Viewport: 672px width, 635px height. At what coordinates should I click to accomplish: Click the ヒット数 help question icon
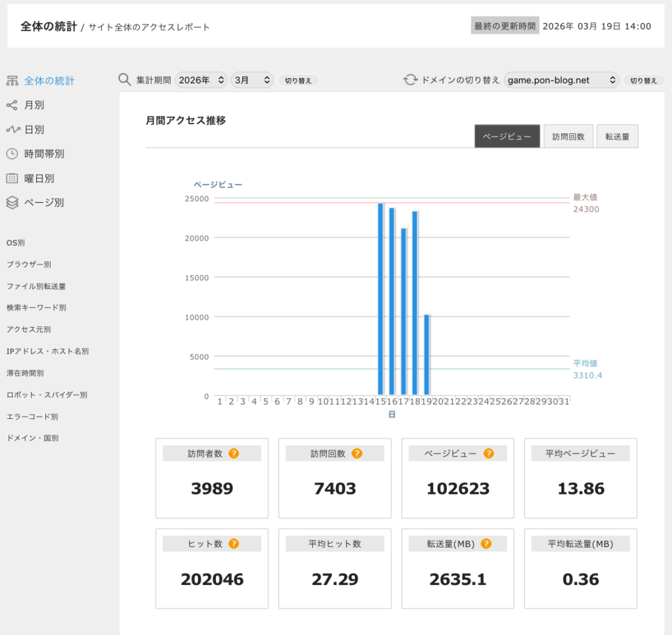click(x=234, y=544)
